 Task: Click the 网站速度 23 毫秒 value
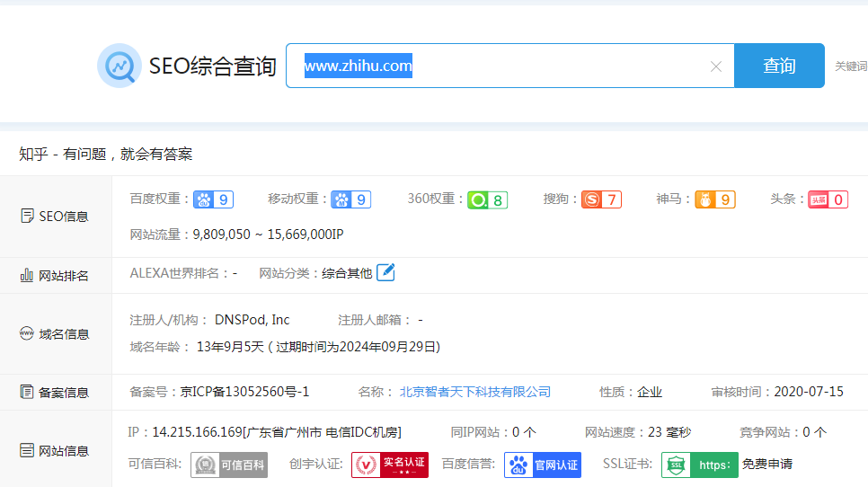[669, 432]
